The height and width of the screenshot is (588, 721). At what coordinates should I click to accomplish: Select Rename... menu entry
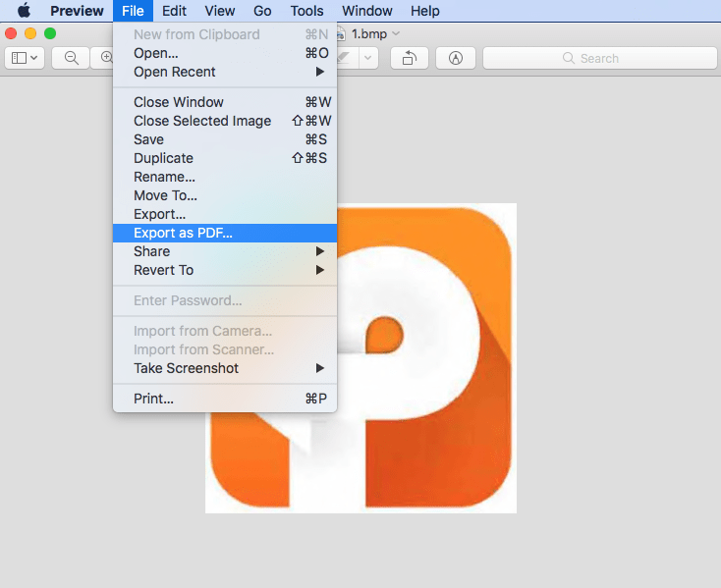225,177
